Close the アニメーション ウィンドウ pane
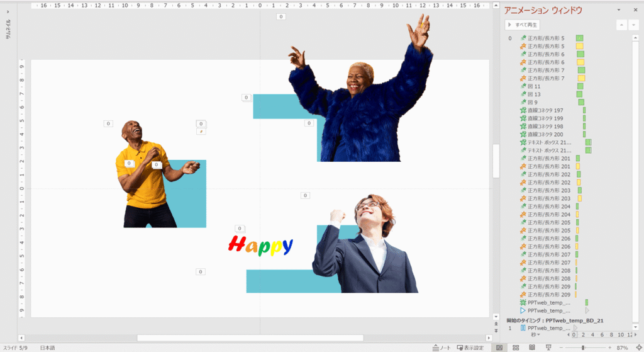Screen dimensions: 644x352 pyautogui.click(x=634, y=10)
